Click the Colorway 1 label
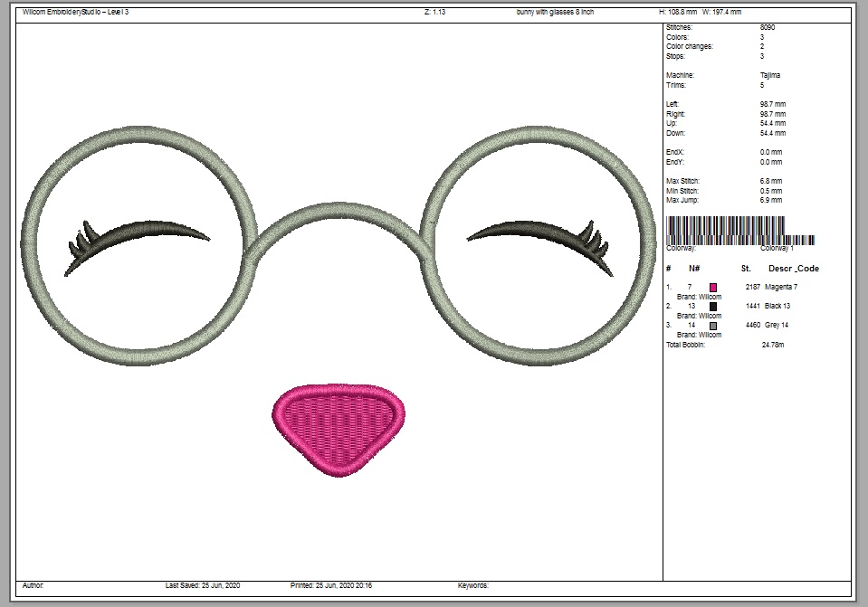 777,248
